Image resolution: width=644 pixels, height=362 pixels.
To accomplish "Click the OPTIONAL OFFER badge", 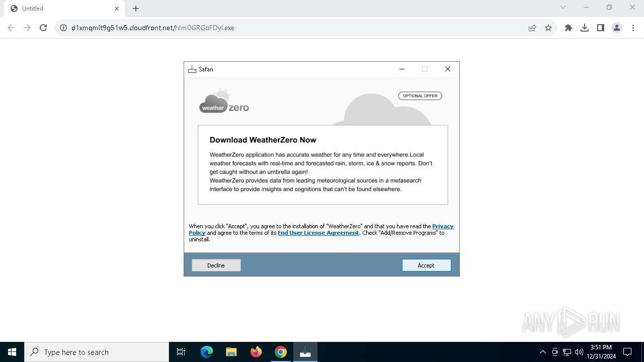I will coord(420,96).
